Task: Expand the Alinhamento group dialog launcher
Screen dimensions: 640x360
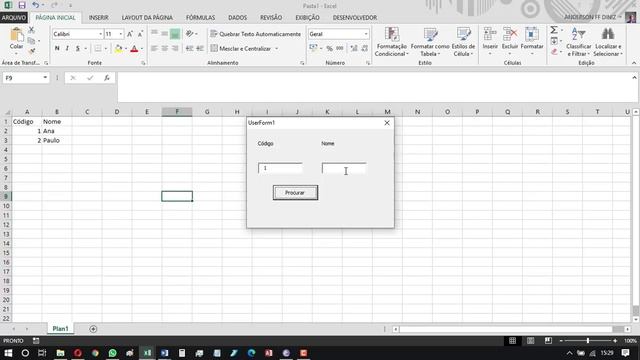Action: 302,63
